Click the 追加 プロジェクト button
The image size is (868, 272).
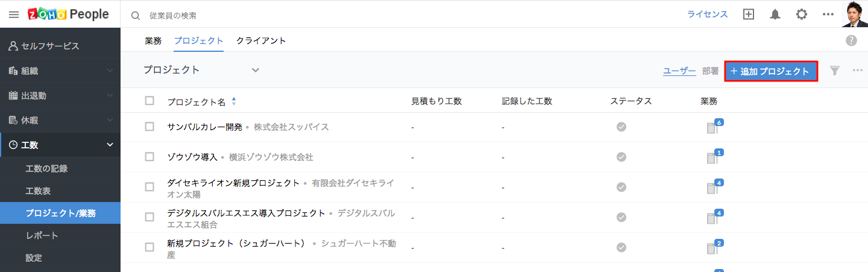pos(771,71)
